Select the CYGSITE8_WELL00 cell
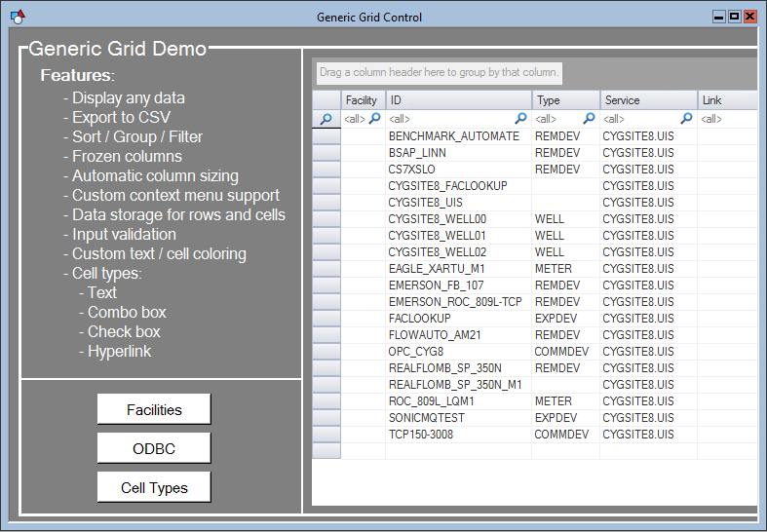767x532 pixels. click(458, 219)
